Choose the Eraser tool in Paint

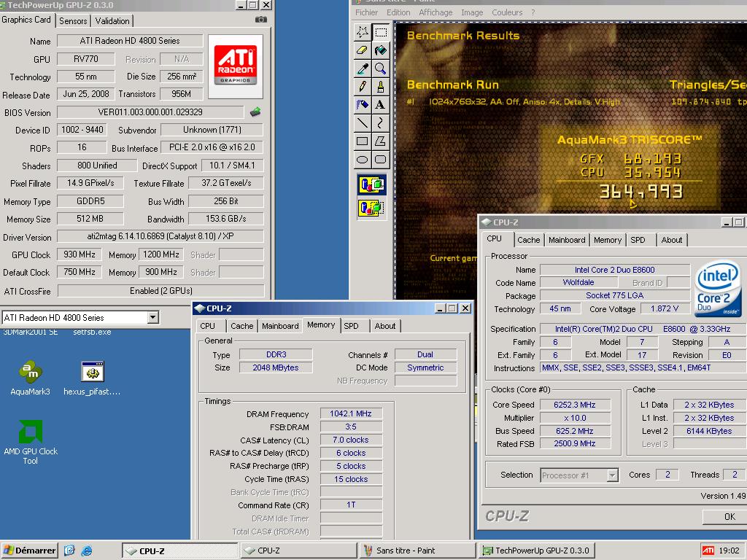tap(363, 50)
